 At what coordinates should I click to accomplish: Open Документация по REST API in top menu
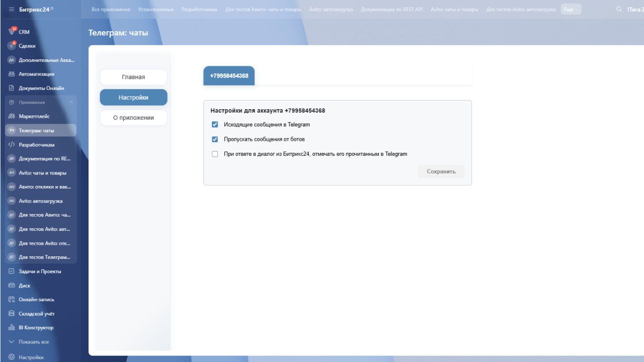[392, 10]
